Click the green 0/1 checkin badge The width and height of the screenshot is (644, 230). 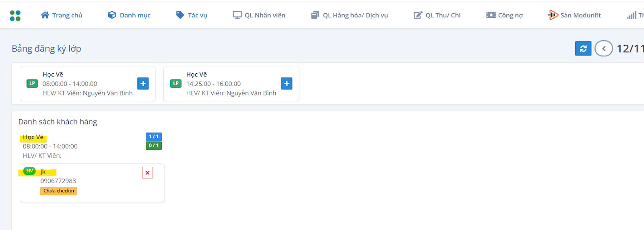tap(153, 145)
